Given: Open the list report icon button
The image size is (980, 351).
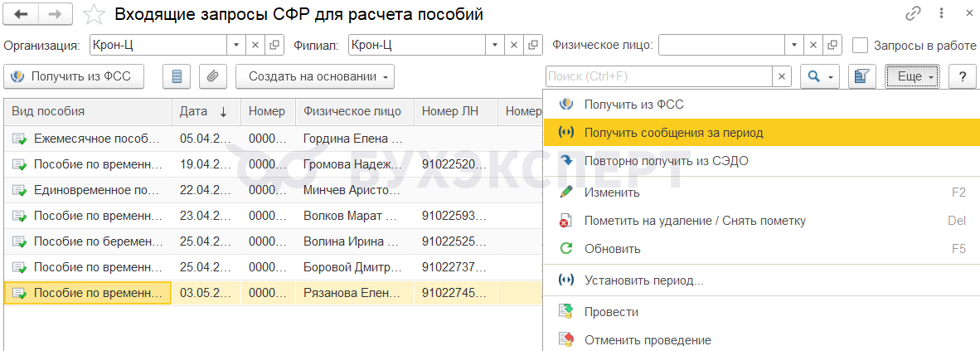Looking at the screenshot, I should tap(177, 76).
